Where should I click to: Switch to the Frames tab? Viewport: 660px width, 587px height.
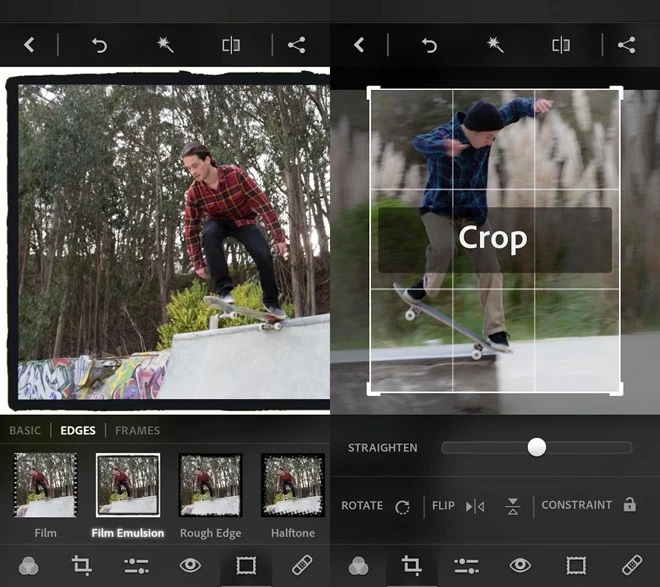(x=137, y=431)
